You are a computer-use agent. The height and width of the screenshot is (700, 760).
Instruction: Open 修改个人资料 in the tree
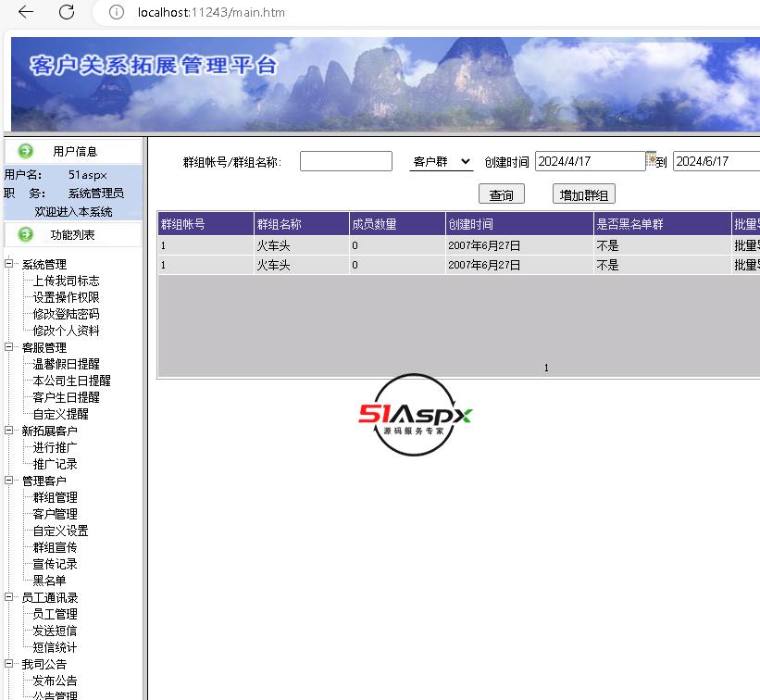point(66,331)
